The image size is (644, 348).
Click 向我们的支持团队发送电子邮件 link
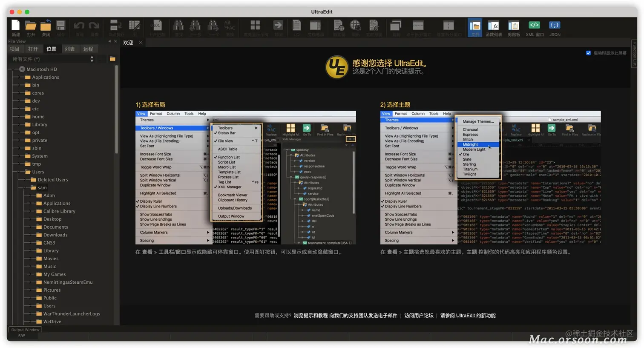pos(363,316)
